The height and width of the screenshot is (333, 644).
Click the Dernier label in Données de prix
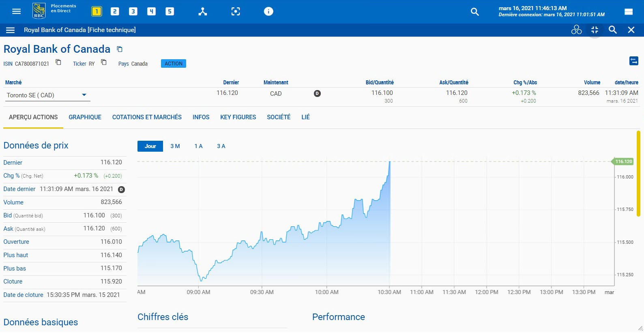point(13,163)
